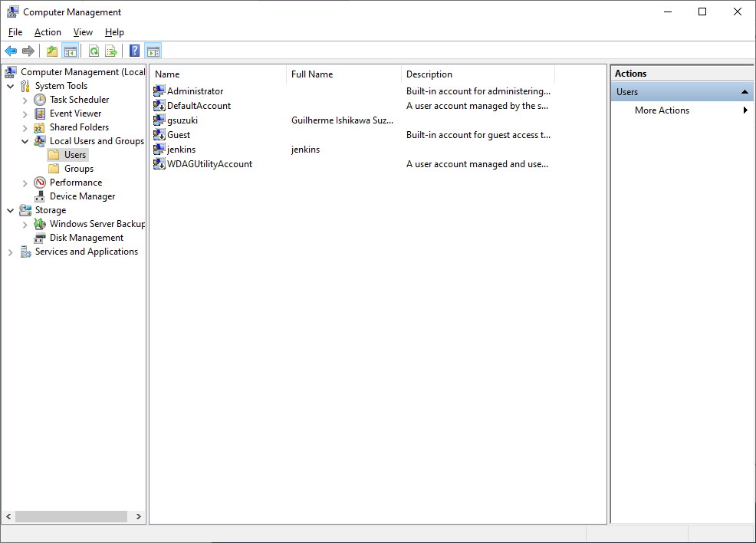Select the jenkins user account icon
756x543 pixels.
[159, 150]
